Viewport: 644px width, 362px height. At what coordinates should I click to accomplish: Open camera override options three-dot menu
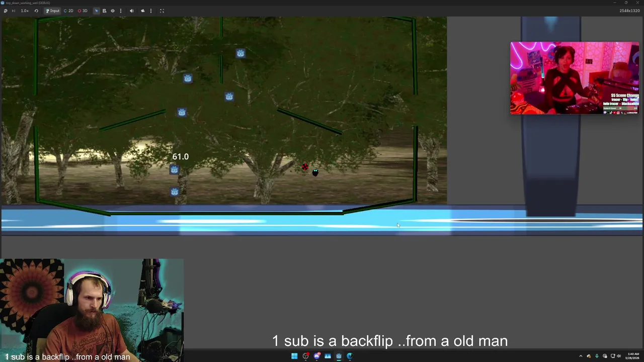pos(150,11)
